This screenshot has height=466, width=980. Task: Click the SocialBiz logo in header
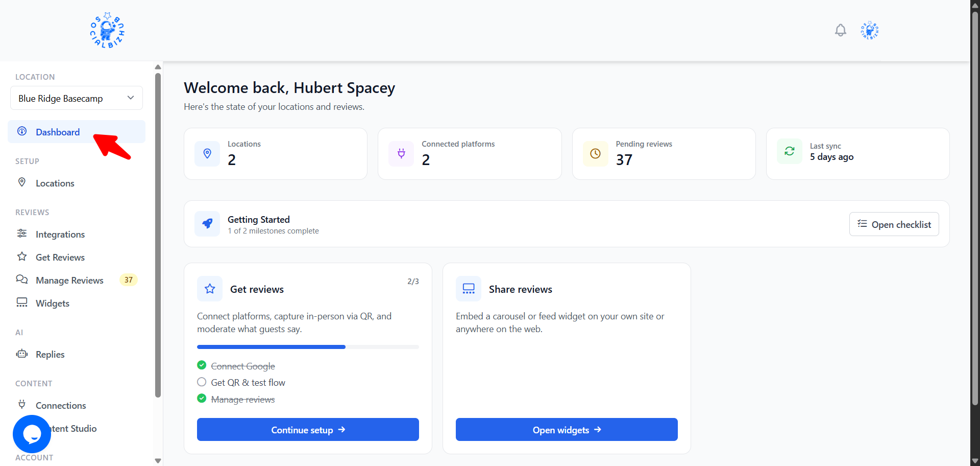(x=107, y=30)
